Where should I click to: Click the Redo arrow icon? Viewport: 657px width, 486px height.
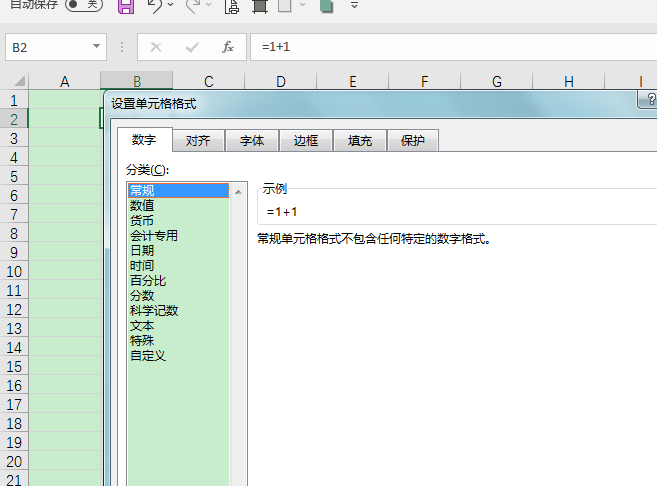(x=193, y=5)
